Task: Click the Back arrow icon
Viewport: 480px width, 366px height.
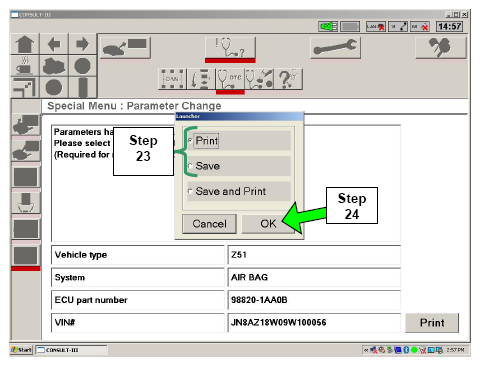Action: click(x=54, y=44)
